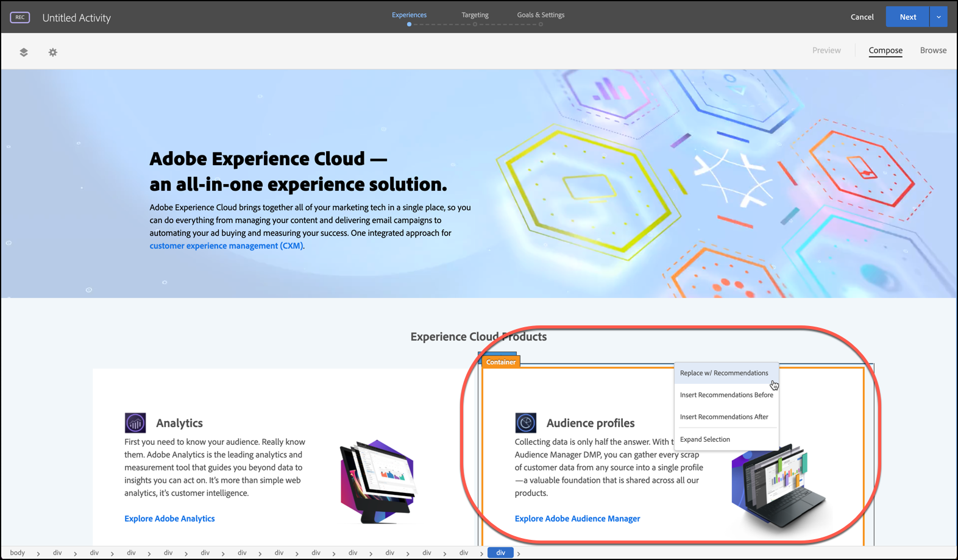Click the Analytics monitor illustration

click(378, 481)
